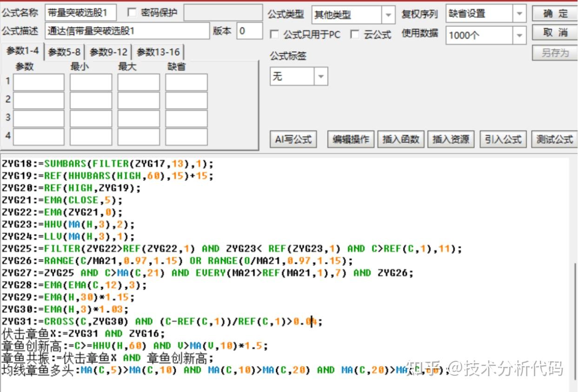The image size is (578, 392).
Task: Run the 测试公式 button
Action: (x=554, y=139)
